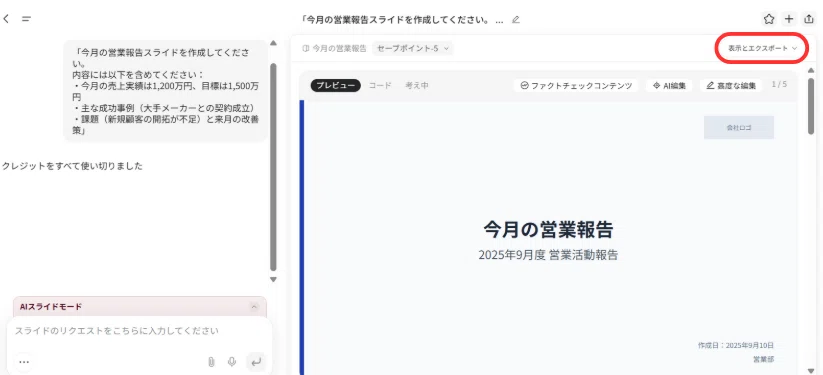Click the slide preview vertical scrollbar
The image size is (823, 375).
coord(811,107)
